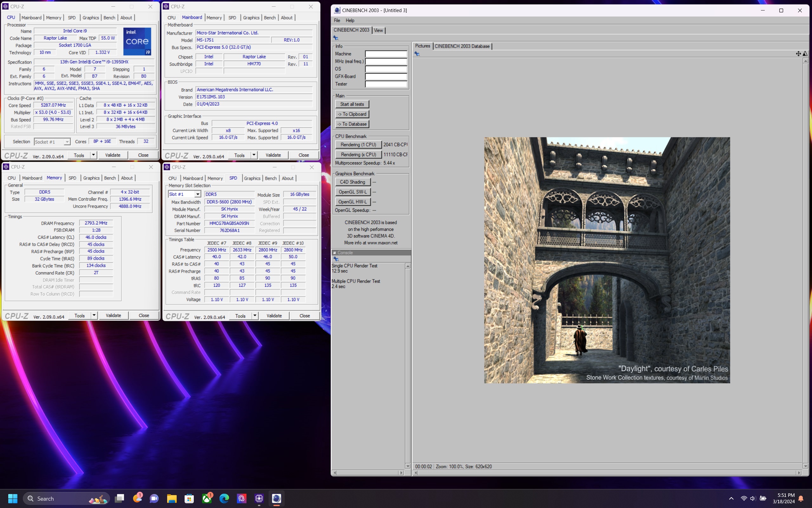This screenshot has width=812, height=508.
Task: Click the Tester input field
Action: point(386,84)
